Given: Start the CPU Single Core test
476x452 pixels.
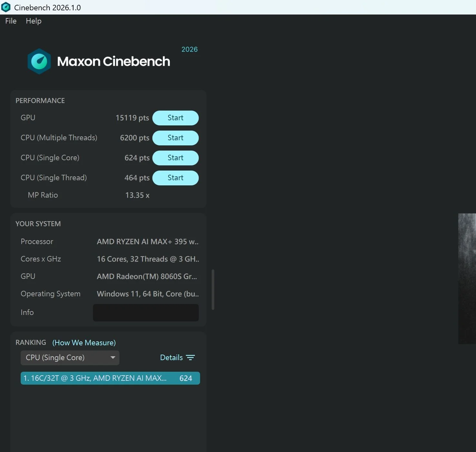Looking at the screenshot, I should (175, 158).
